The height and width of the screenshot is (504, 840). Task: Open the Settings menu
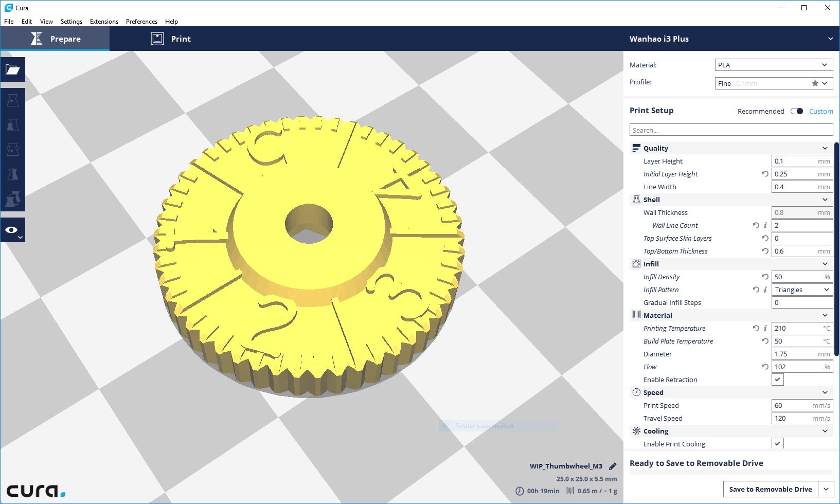(72, 22)
